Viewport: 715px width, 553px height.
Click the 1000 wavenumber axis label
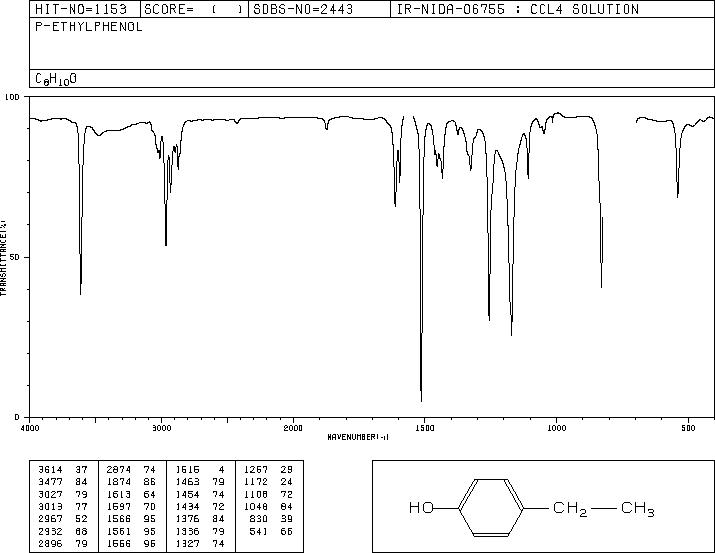tap(556, 428)
